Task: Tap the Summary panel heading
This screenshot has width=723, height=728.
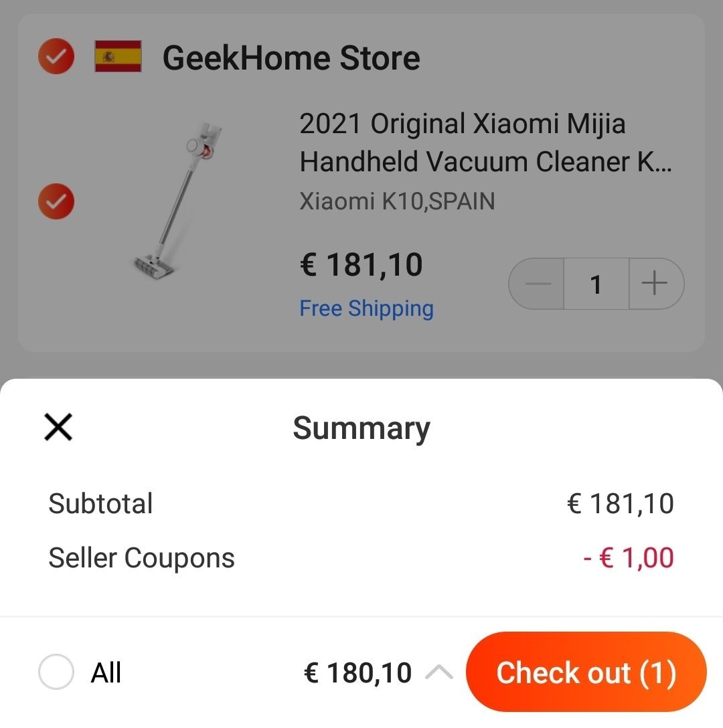Action: click(x=361, y=428)
